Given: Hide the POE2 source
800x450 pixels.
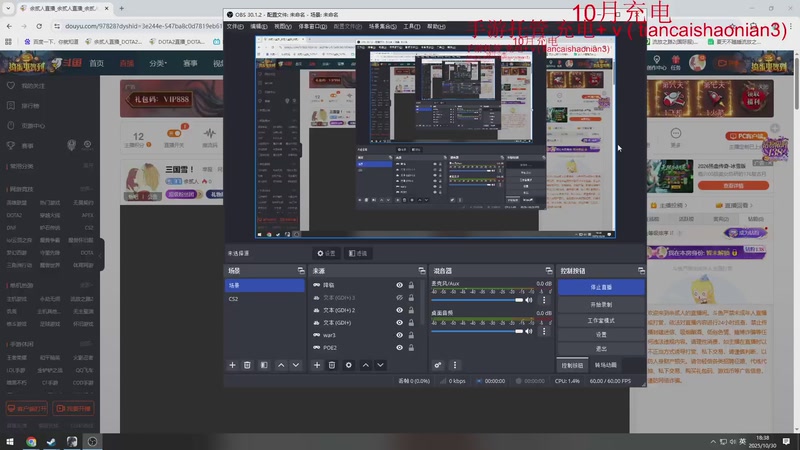Looking at the screenshot, I should coord(399,348).
